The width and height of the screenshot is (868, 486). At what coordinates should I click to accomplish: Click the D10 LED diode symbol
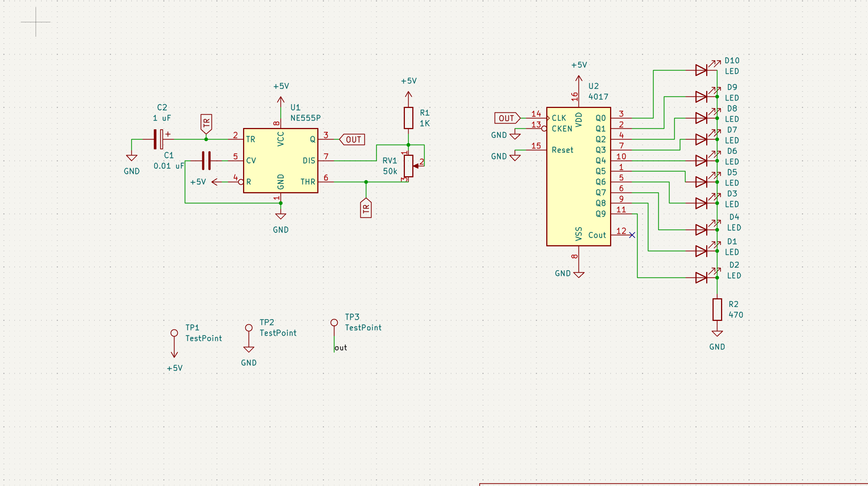coord(701,70)
